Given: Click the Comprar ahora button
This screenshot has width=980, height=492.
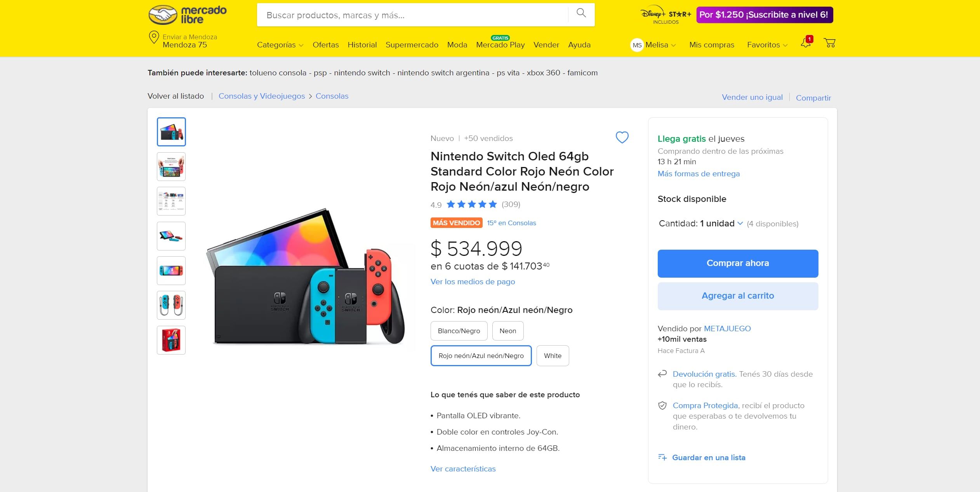Looking at the screenshot, I should point(738,263).
